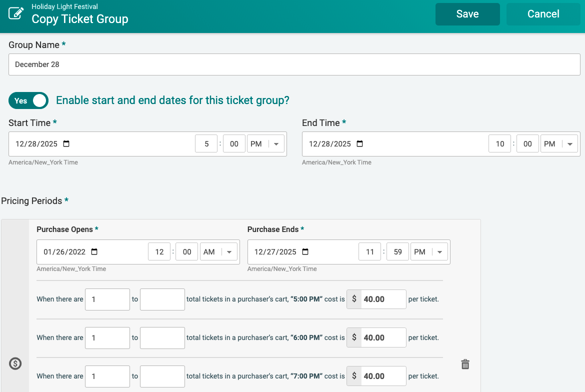Open the End Time calendar picker icon
Image resolution: width=585 pixels, height=392 pixels.
click(359, 144)
